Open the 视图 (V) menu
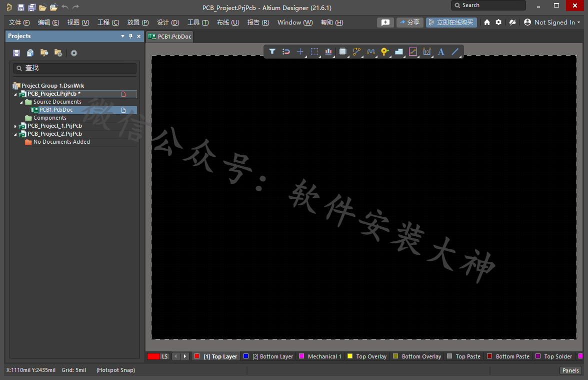 [x=78, y=23]
